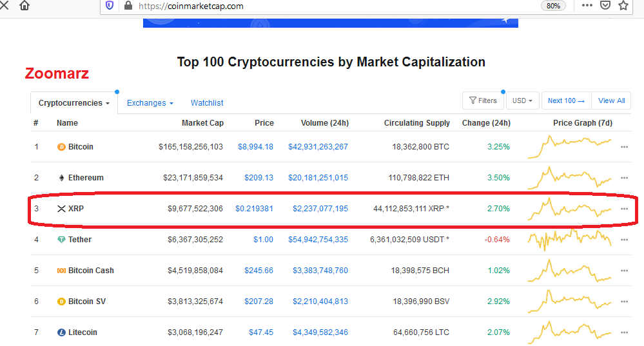644x346 pixels.
Task: Open the Cryptocurrencies dropdown tab
Action: 74,103
